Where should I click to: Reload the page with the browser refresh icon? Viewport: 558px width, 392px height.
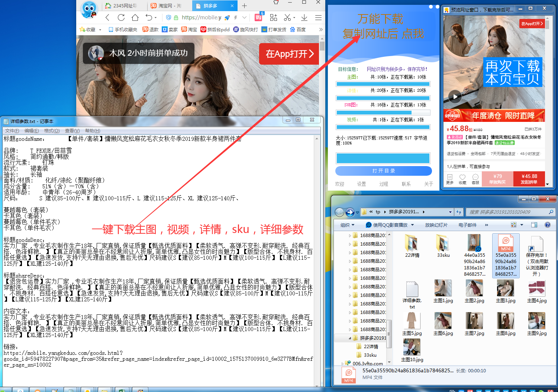tap(121, 17)
